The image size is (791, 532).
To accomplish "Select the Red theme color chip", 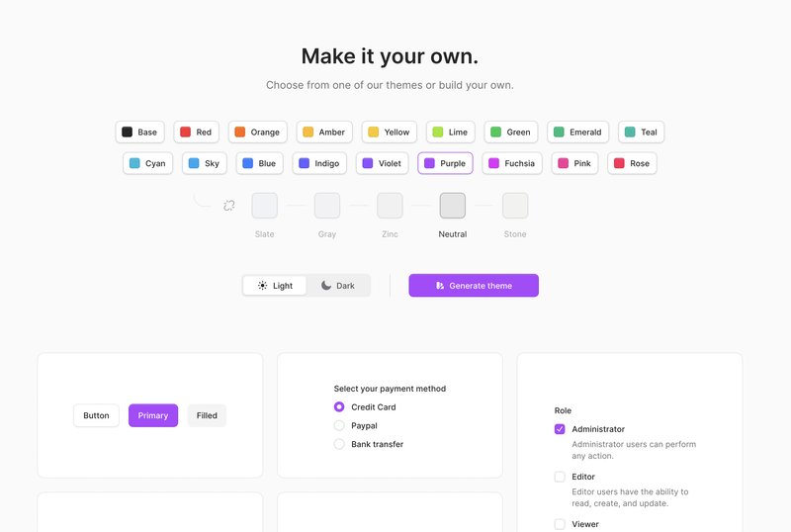I will (196, 133).
